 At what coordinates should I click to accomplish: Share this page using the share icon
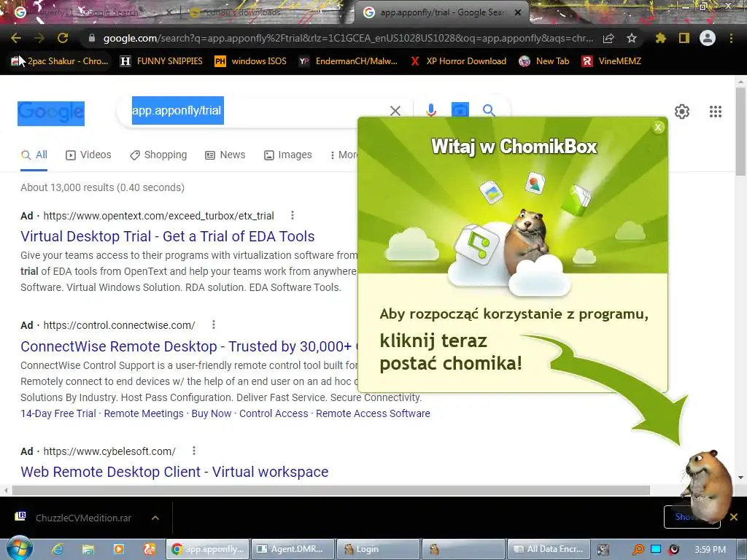pyautogui.click(x=608, y=38)
